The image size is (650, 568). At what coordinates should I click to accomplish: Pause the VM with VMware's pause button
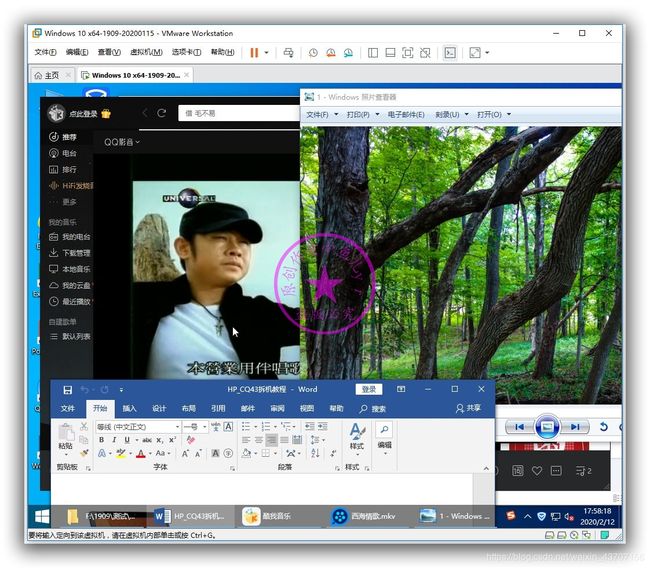(254, 53)
